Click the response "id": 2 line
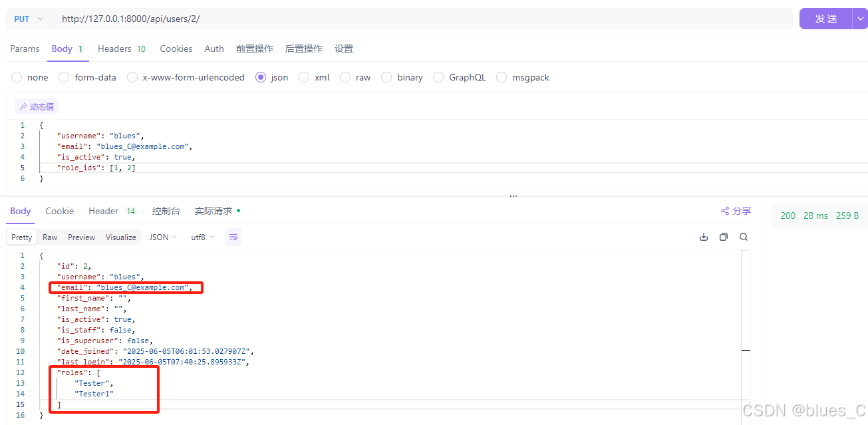The height and width of the screenshot is (425, 868). pos(74,266)
